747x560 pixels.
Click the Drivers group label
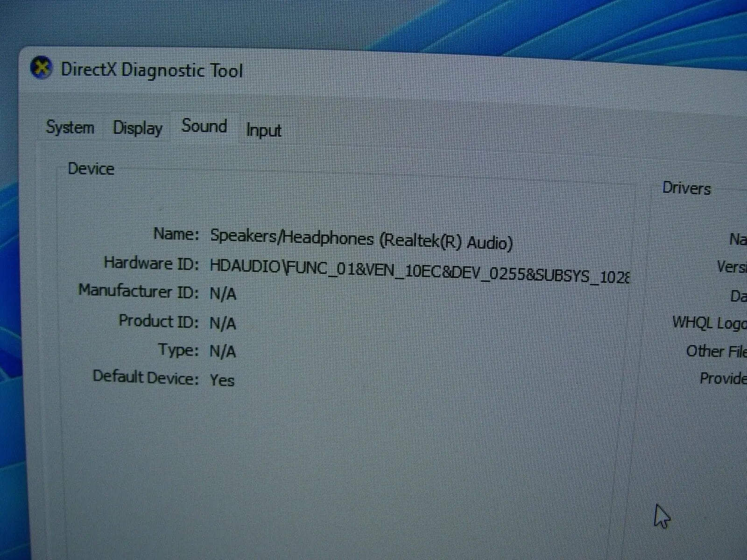[x=686, y=188]
